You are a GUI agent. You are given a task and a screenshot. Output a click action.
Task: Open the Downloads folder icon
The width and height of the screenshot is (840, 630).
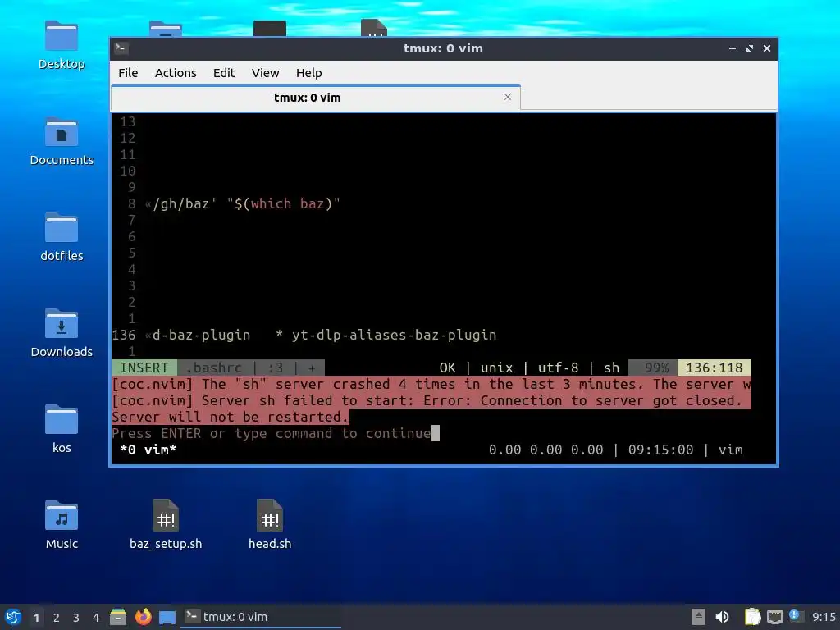(x=61, y=324)
